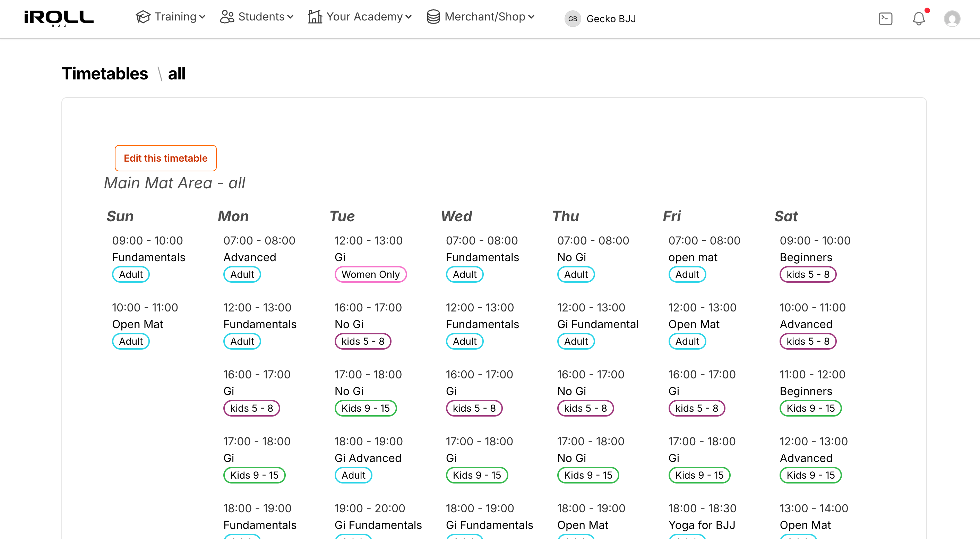Click the iROLL BJJ logo
Image resolution: width=980 pixels, height=539 pixels.
click(59, 18)
